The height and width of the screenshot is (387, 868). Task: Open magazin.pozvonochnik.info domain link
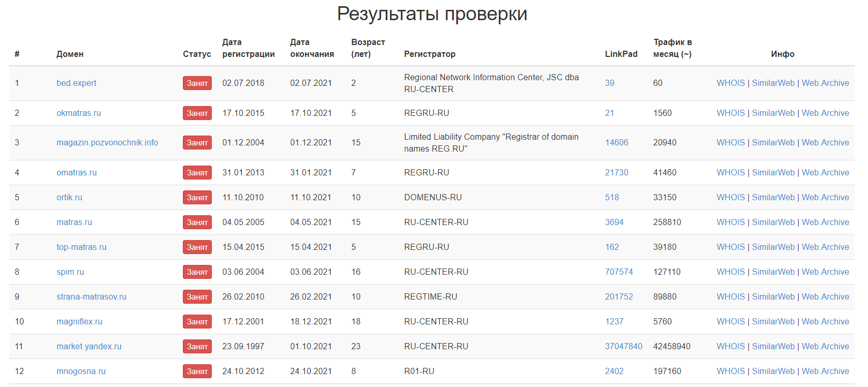point(107,142)
